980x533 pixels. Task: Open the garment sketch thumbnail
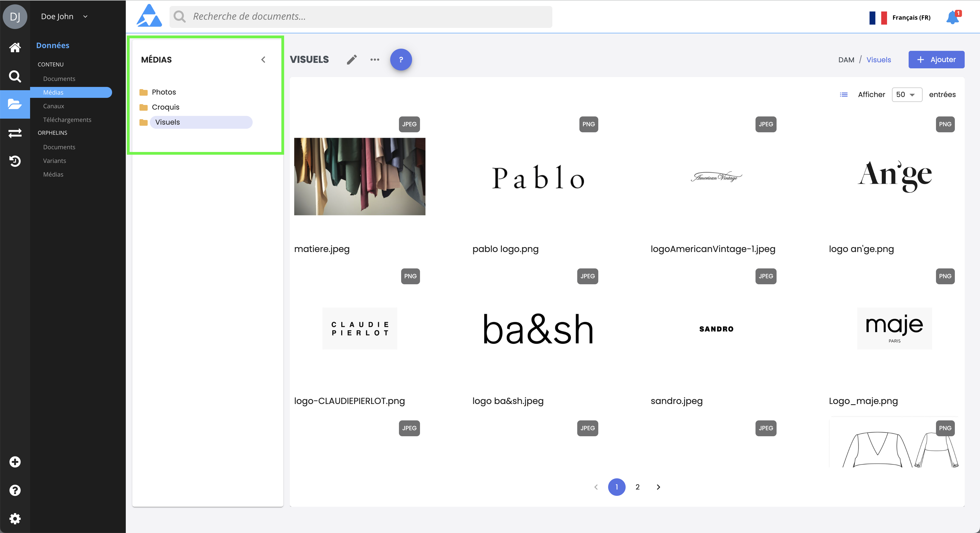point(894,443)
